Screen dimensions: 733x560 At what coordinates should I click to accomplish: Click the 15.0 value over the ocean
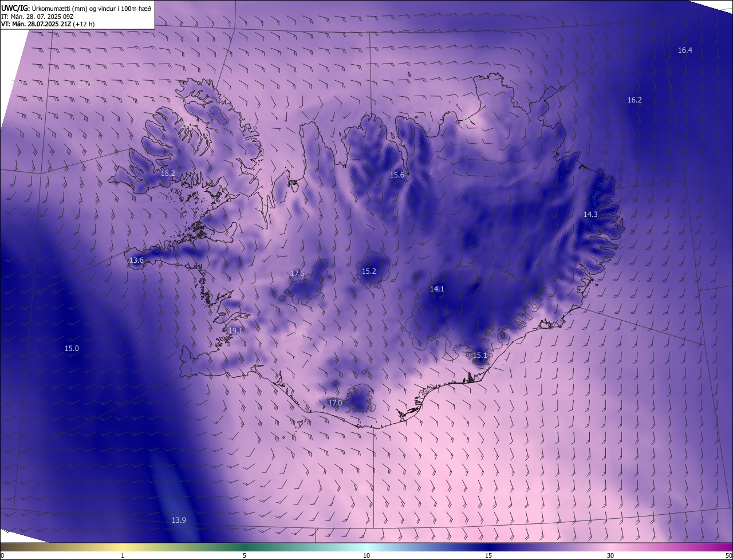pos(72,349)
